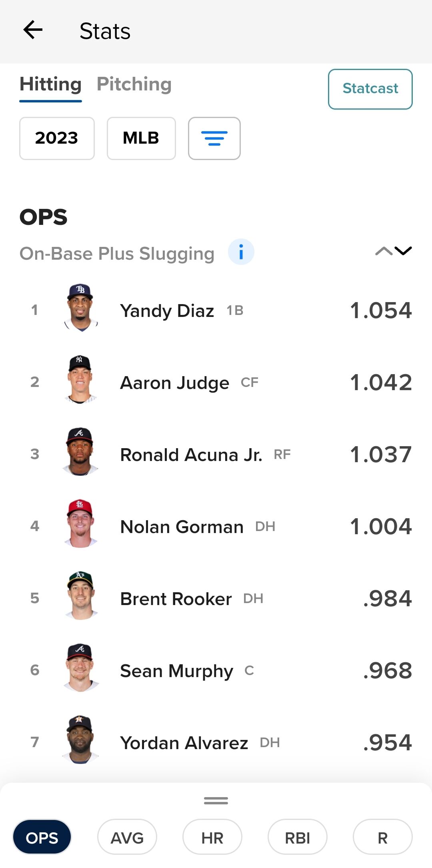Select the AVG stat chip
The height and width of the screenshot is (868, 432).
[127, 837]
